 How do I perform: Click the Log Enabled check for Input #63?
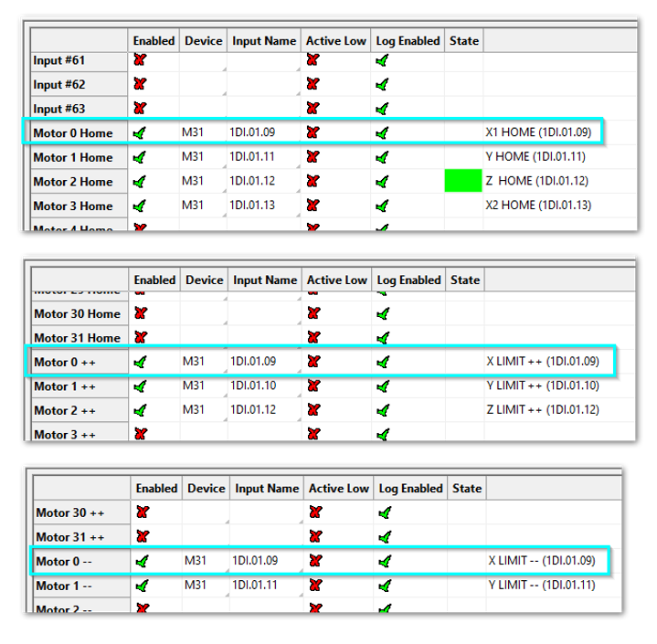point(382,109)
